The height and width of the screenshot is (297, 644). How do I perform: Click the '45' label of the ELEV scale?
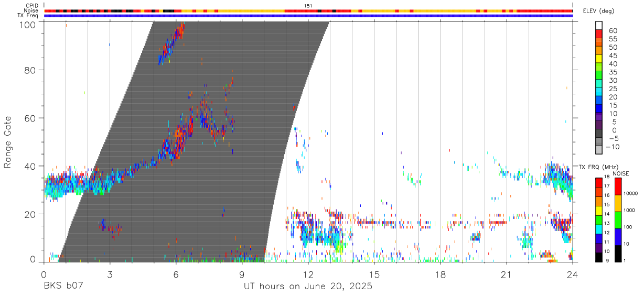pos(612,56)
